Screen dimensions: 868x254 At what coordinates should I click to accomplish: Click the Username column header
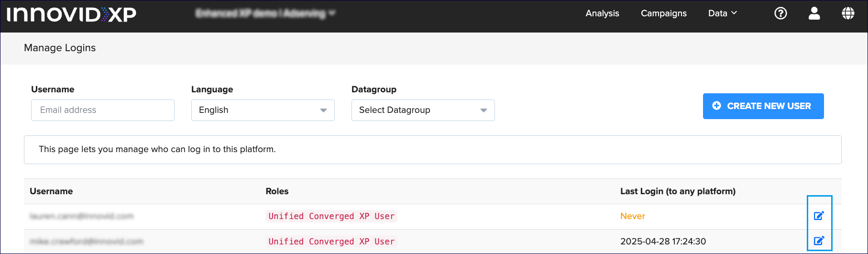click(x=51, y=191)
